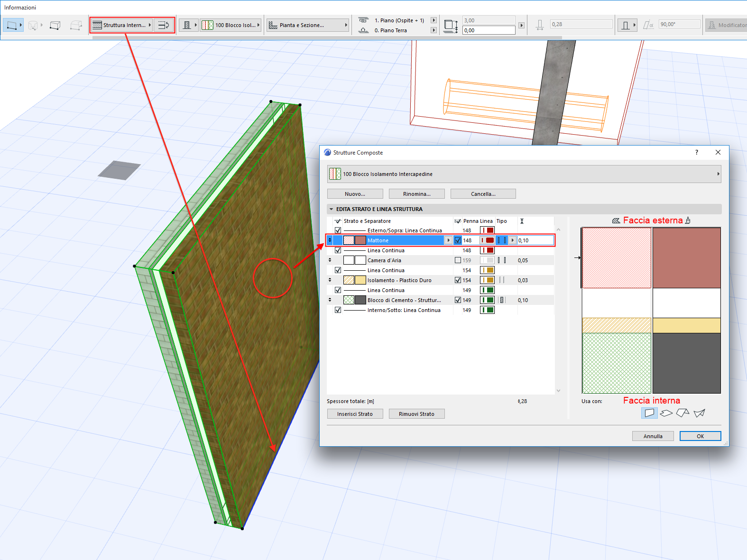Viewport: 747px width, 560px height.
Task: Uncheck Esterno/Sopra Linea Continua separator checkbox
Action: click(x=338, y=230)
